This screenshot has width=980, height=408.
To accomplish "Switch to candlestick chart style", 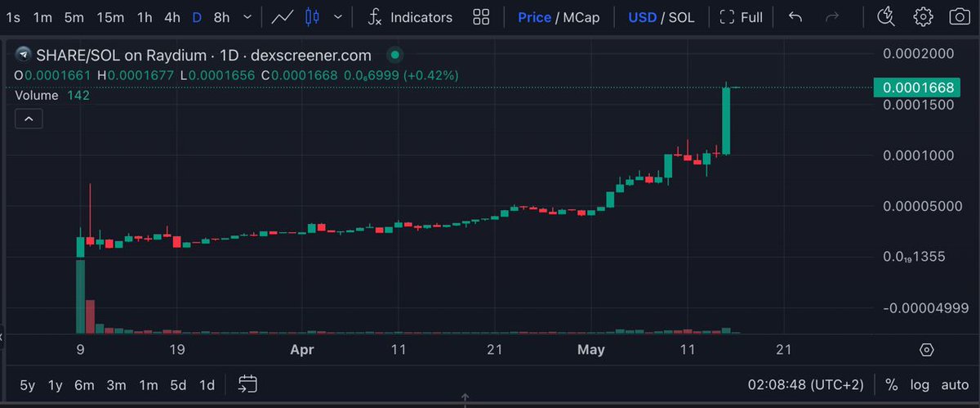I will (x=311, y=17).
